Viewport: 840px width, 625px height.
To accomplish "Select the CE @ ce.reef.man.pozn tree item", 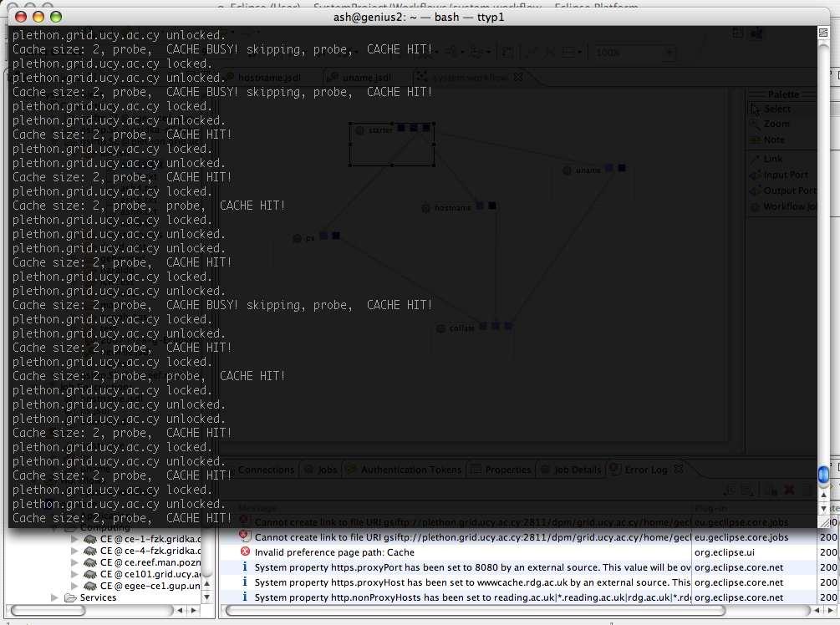I will tap(150, 562).
